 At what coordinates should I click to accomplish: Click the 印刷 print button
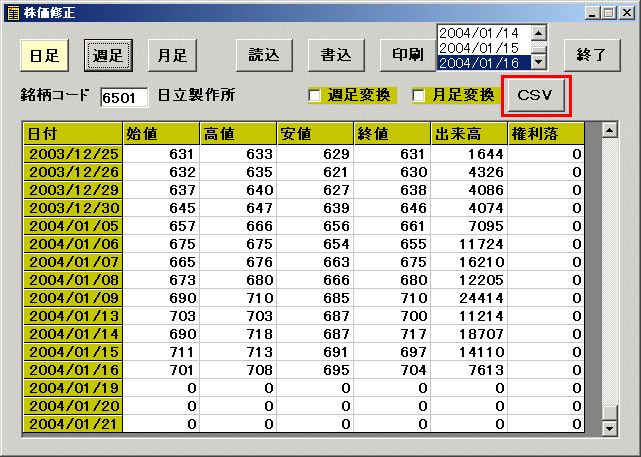pyautogui.click(x=407, y=54)
